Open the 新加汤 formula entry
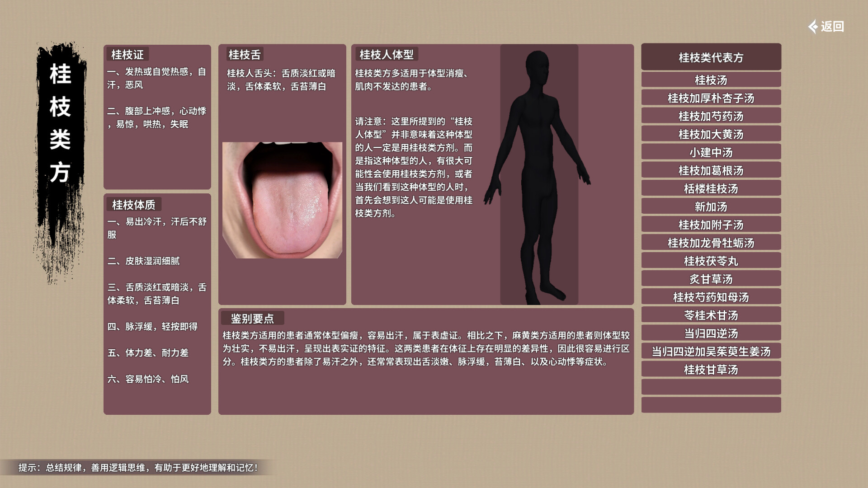 [x=711, y=206]
